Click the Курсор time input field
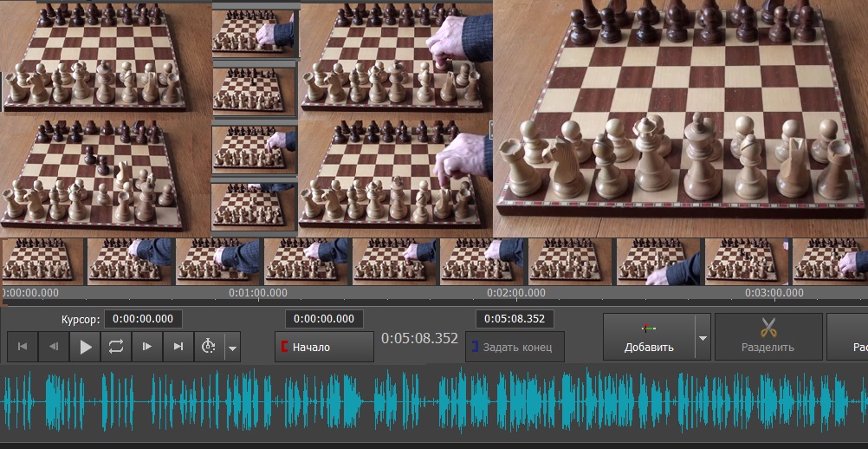 (x=144, y=319)
